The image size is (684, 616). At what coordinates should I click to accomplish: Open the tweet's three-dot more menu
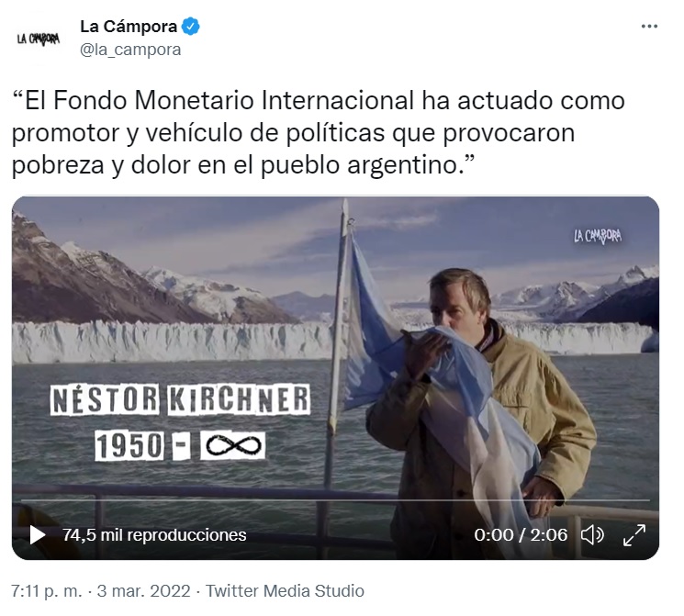tap(649, 27)
